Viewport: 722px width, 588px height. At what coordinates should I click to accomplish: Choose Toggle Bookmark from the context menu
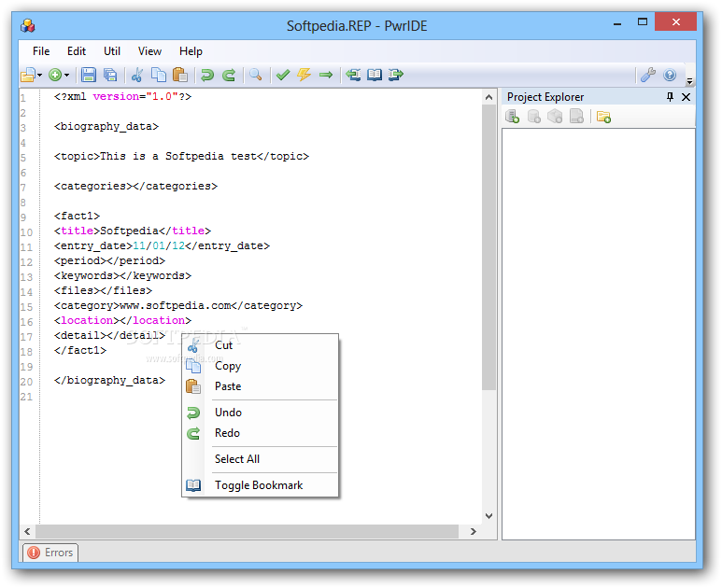(261, 485)
